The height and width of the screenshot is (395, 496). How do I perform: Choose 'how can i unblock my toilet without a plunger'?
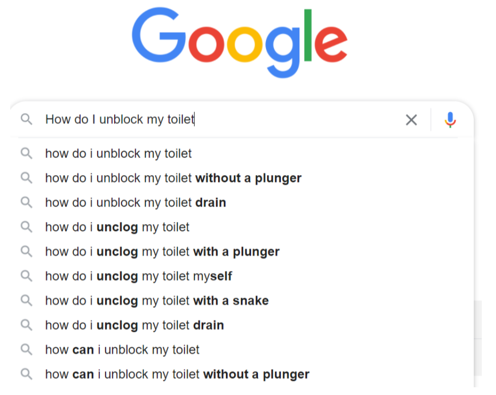tap(177, 374)
